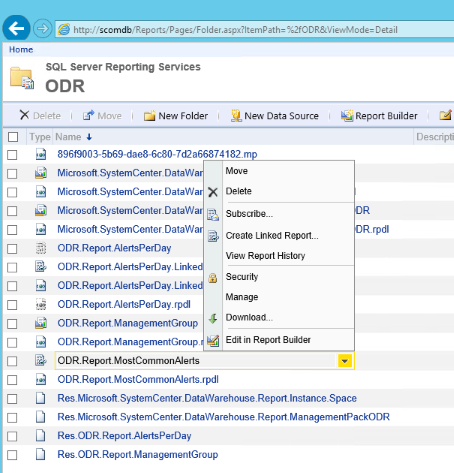The width and height of the screenshot is (454, 473).
Task: Click linked report icon for ODR.Report.MostCommonAlerts
Action: click(x=41, y=360)
